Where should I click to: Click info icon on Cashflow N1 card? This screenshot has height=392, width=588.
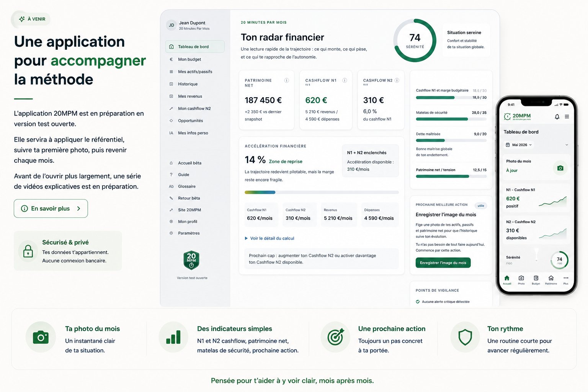click(x=345, y=80)
